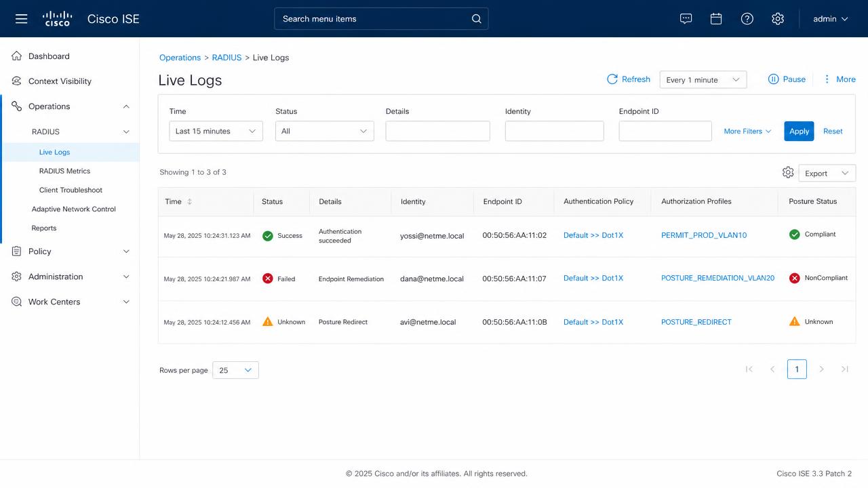Open the POSTURE_REDIRECT profile link
The height and width of the screenshot is (488, 868).
coord(696,322)
